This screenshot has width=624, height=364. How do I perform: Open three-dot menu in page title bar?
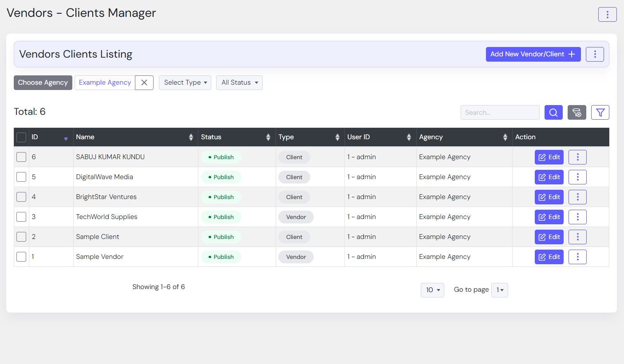coord(607,14)
